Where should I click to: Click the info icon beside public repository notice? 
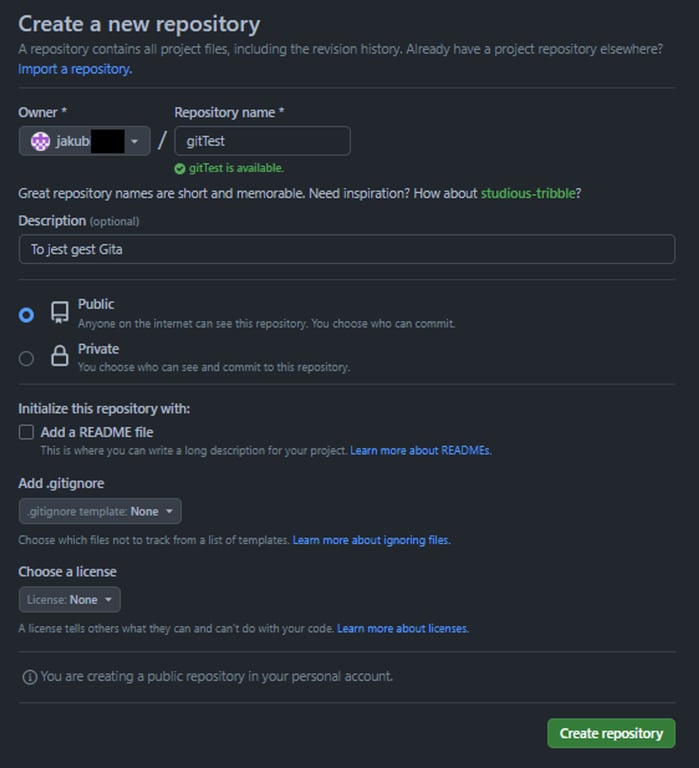tap(30, 677)
